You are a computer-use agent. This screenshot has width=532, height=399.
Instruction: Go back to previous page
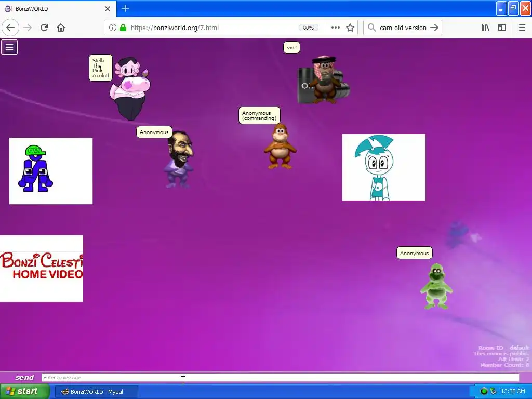(x=10, y=28)
